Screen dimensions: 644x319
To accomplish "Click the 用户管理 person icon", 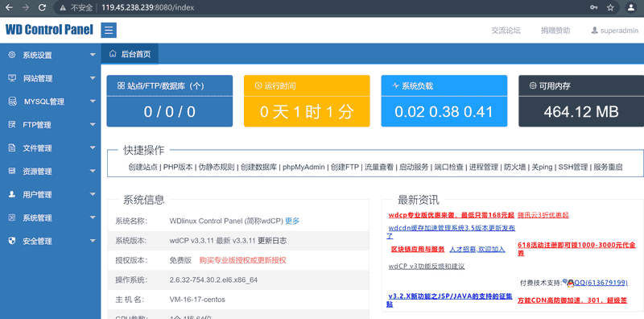I will (x=12, y=194).
